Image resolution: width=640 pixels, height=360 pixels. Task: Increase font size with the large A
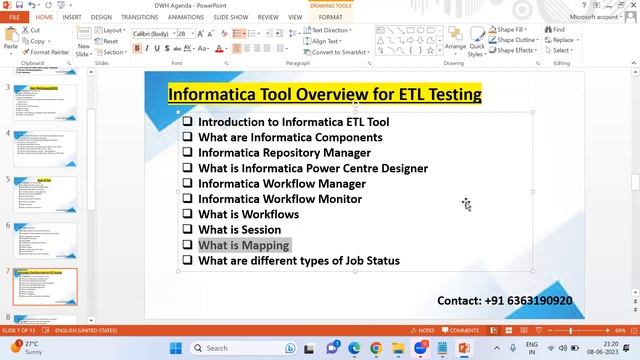[x=200, y=34]
